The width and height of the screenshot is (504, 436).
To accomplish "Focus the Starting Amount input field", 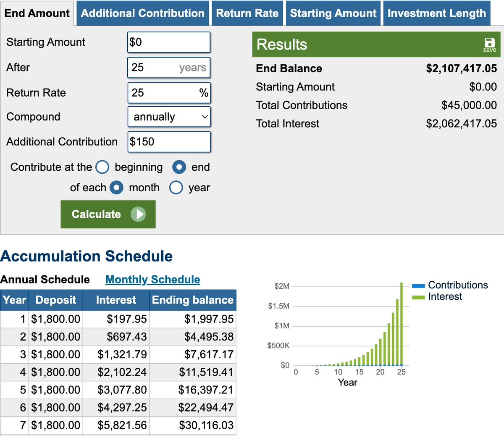I will tap(169, 42).
